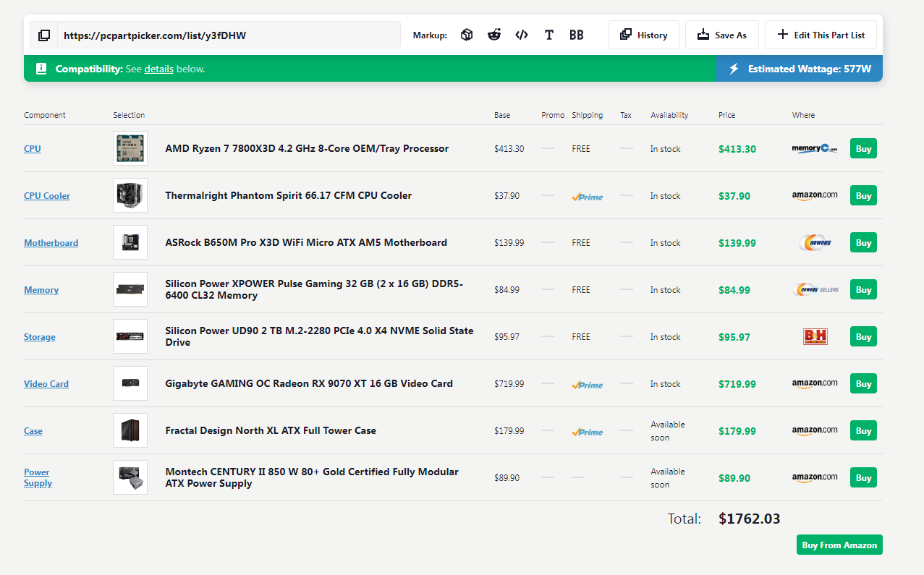
Task: Click Amazon logo in Case row
Action: point(815,430)
